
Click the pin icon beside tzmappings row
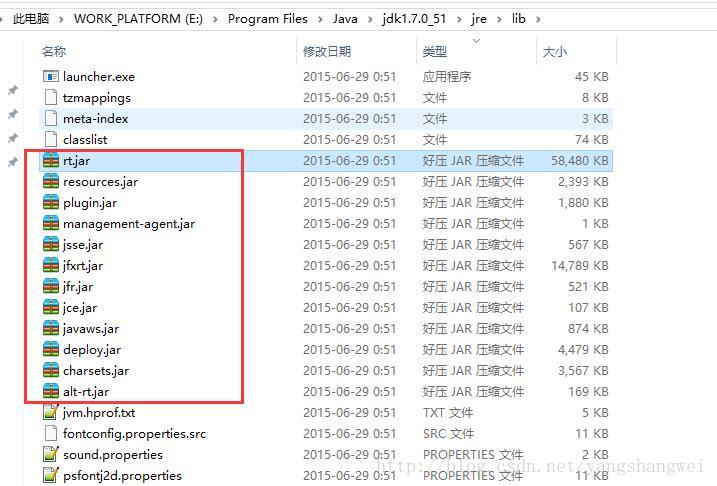click(x=13, y=90)
